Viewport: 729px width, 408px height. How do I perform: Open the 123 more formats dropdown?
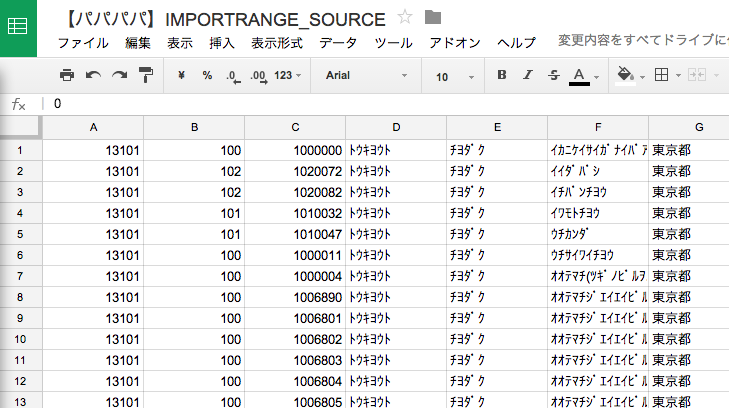point(287,75)
